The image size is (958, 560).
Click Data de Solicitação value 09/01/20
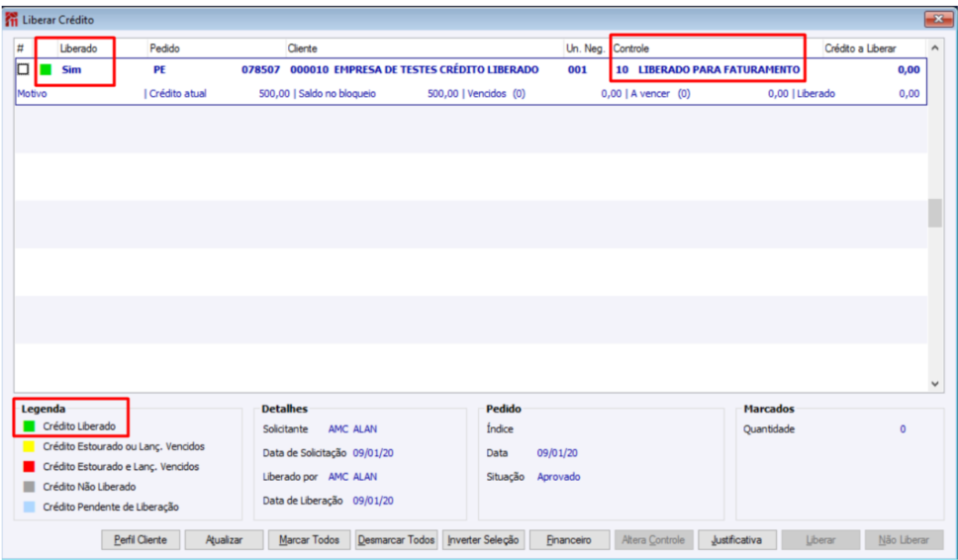point(373,453)
